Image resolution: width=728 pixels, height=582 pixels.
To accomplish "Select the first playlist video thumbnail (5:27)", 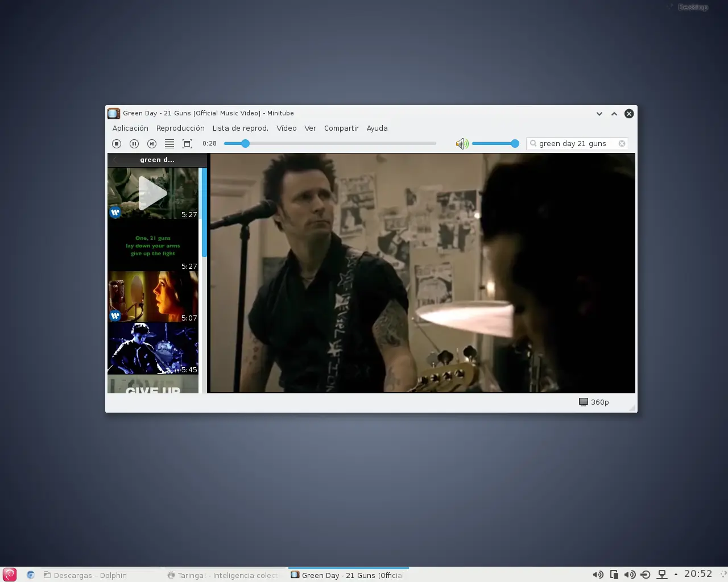I will [x=153, y=193].
